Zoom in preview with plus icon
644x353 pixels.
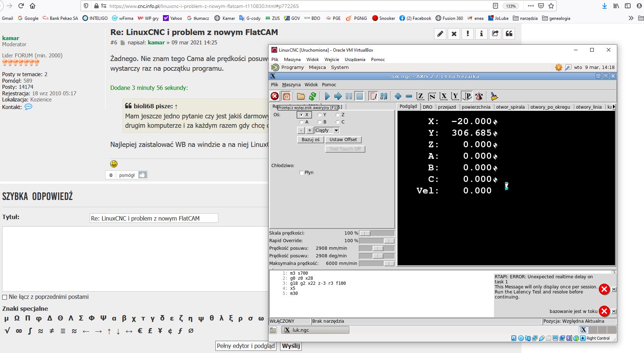pyautogui.click(x=398, y=96)
